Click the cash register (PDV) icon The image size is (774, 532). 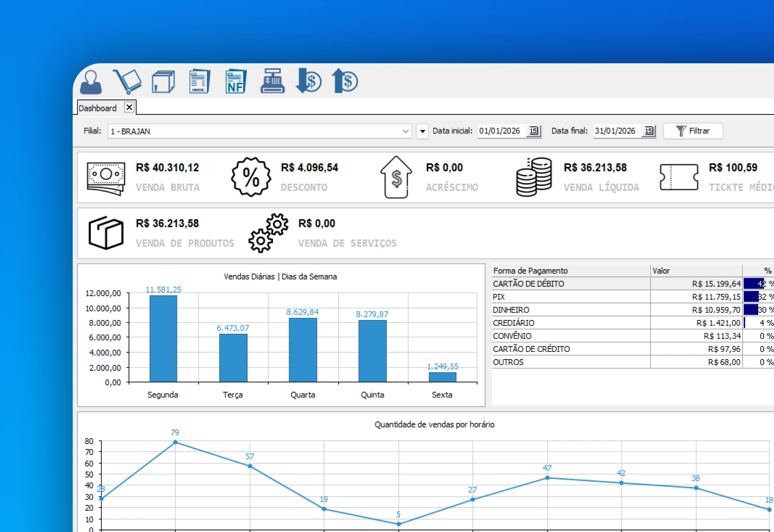[x=273, y=81]
